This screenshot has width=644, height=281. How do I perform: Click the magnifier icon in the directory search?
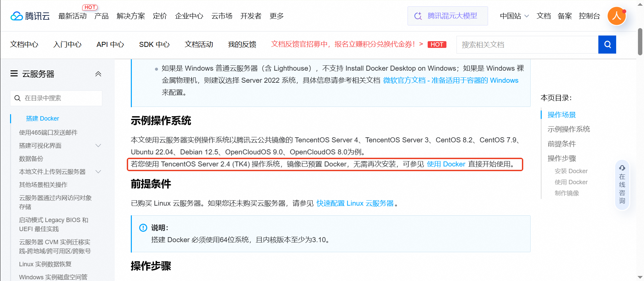click(x=17, y=98)
